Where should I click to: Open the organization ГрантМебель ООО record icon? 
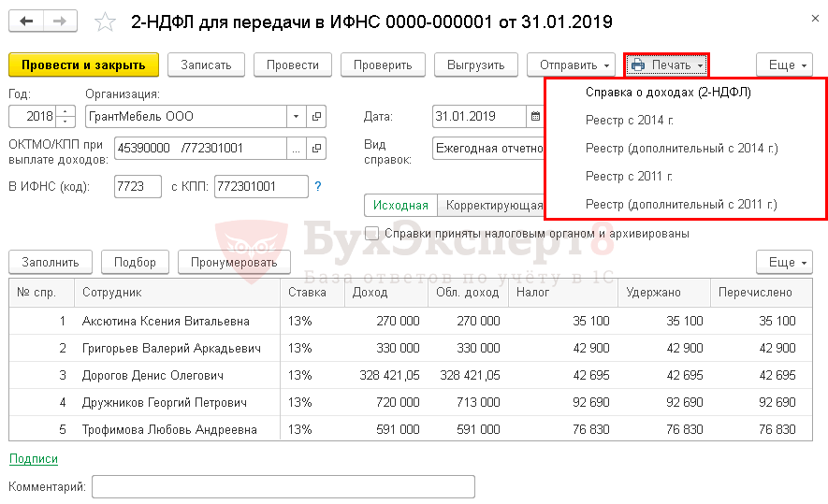coord(316,116)
